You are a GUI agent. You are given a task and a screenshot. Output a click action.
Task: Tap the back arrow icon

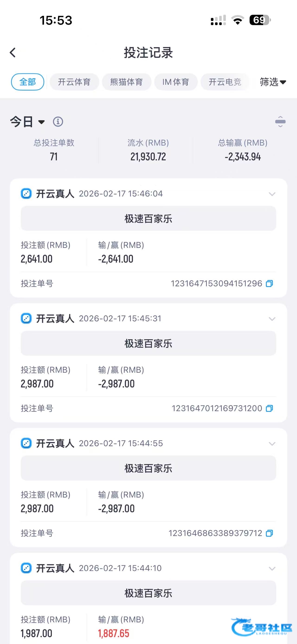click(x=13, y=52)
